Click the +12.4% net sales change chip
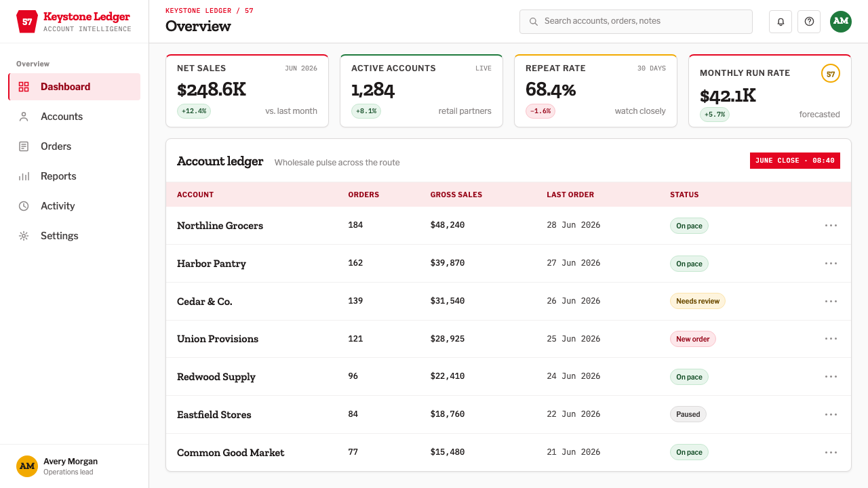The image size is (868, 488). 194,111
